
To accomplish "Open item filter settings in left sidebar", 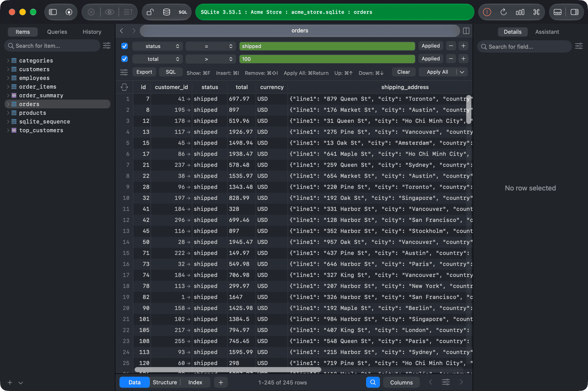I will (107, 46).
